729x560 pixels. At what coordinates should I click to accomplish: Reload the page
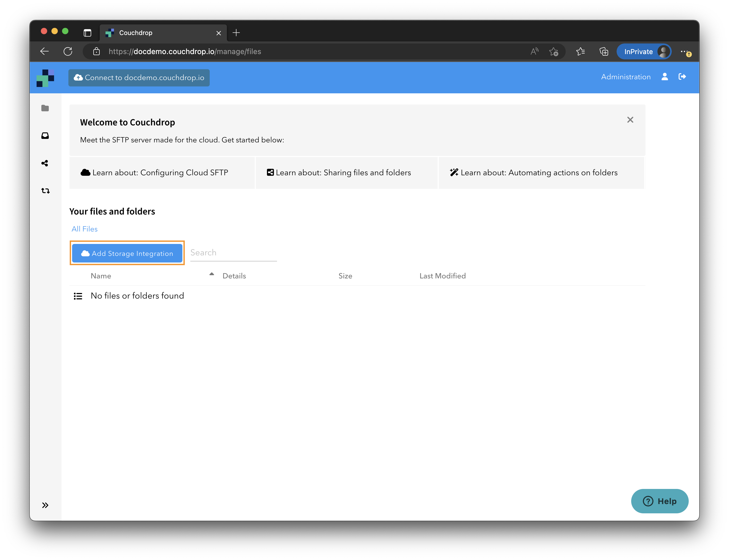(x=68, y=52)
